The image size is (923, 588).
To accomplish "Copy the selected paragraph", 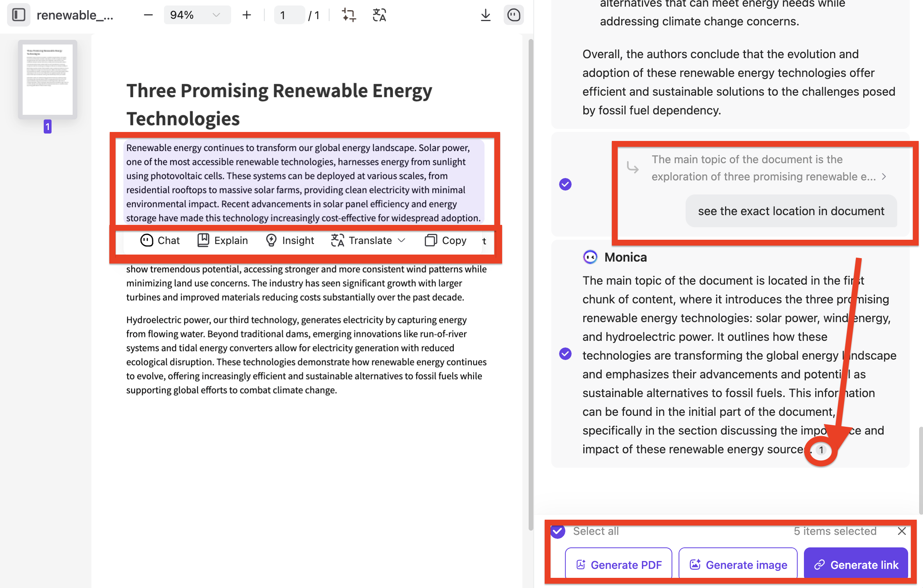I will click(x=445, y=241).
